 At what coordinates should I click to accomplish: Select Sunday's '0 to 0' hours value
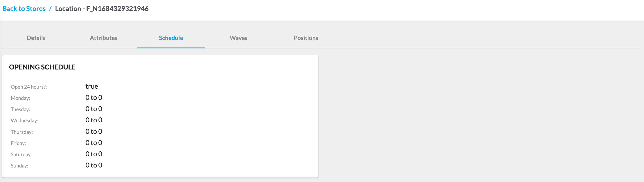tap(94, 165)
